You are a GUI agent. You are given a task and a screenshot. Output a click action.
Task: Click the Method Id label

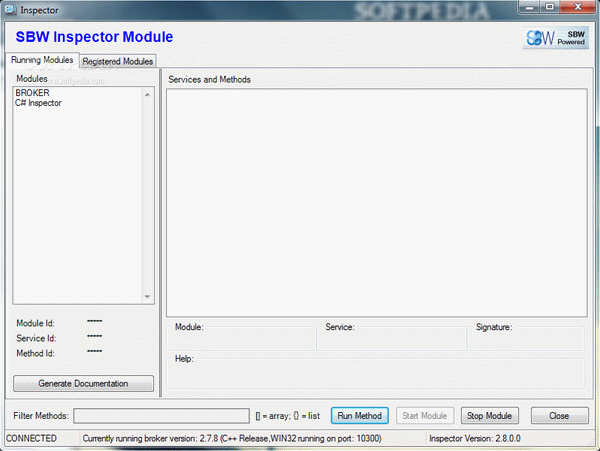click(35, 353)
